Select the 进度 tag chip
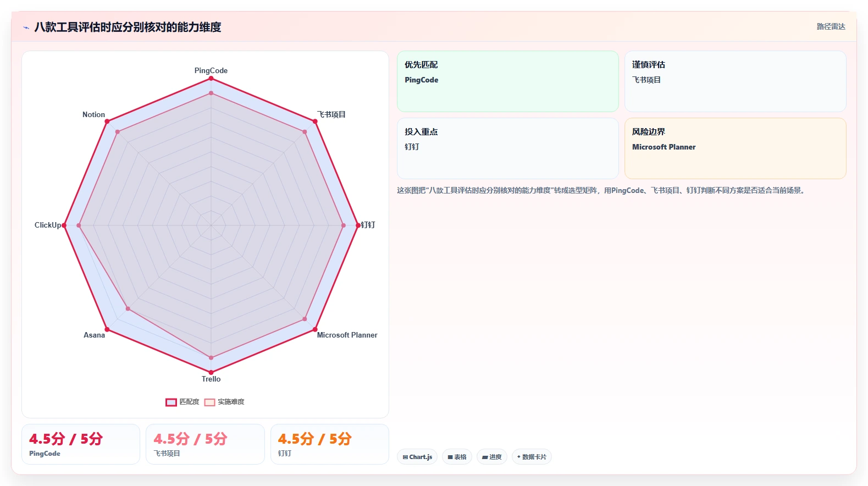 492,457
